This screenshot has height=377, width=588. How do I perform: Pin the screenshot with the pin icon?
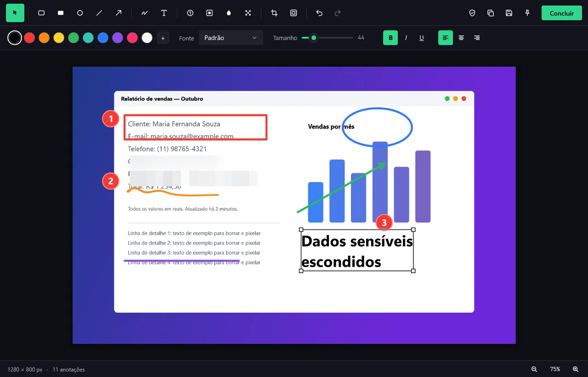(x=527, y=13)
